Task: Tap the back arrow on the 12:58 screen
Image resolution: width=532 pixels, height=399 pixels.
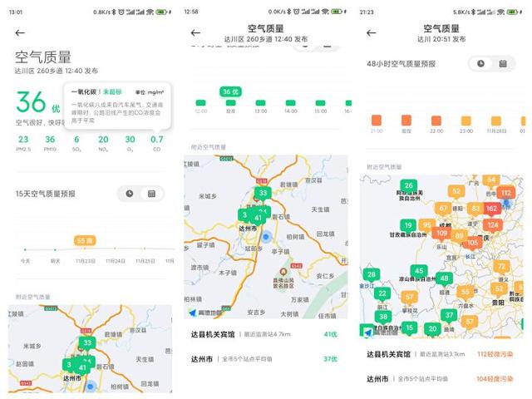Action: pyautogui.click(x=195, y=33)
